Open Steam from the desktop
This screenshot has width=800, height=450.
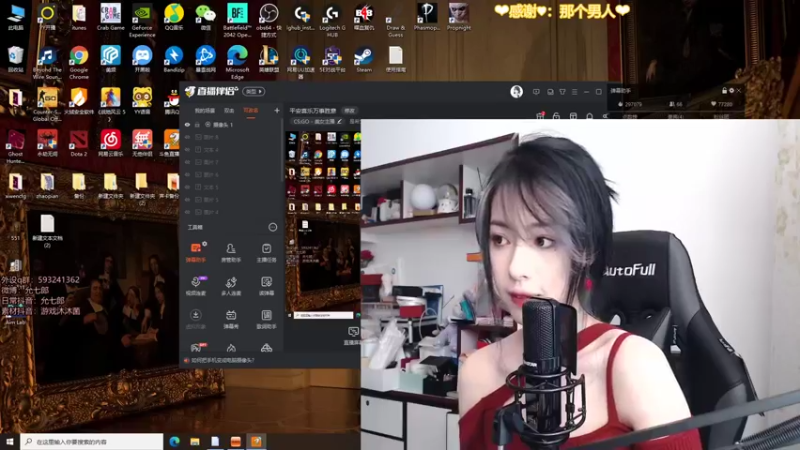click(364, 60)
